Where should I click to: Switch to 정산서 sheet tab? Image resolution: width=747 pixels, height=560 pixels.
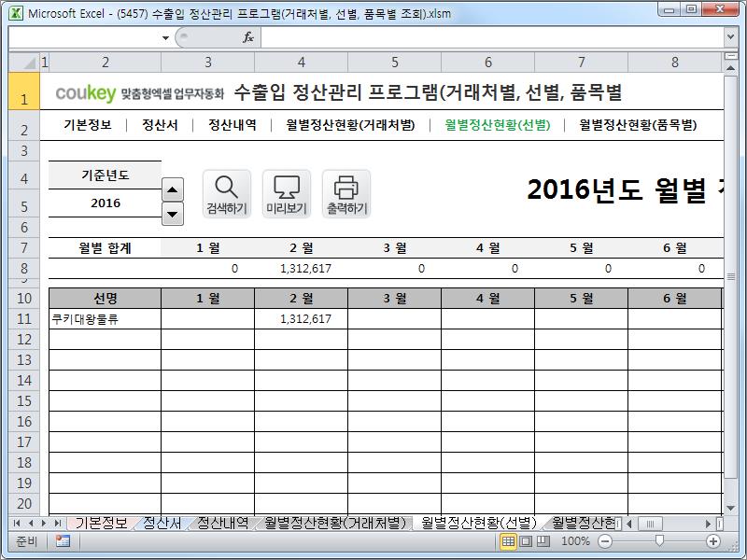[x=162, y=523]
